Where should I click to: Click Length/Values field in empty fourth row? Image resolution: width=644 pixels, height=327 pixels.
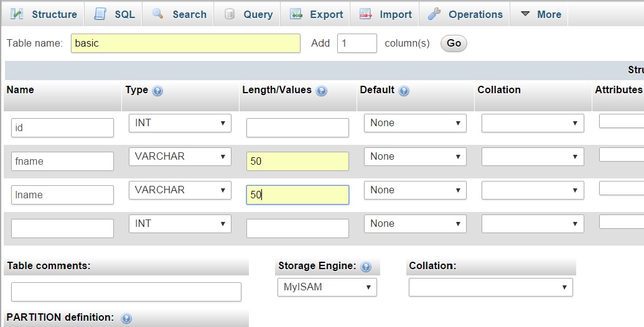298,229
